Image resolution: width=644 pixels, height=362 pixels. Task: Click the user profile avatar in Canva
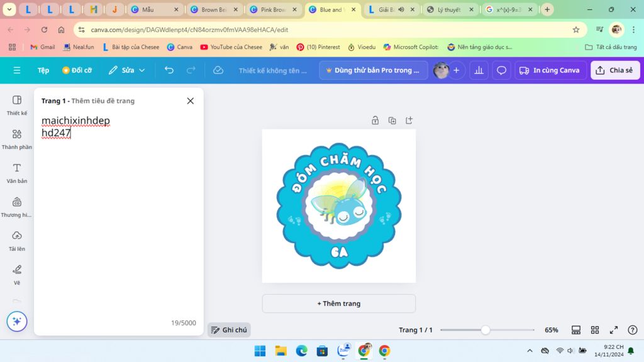(x=441, y=70)
